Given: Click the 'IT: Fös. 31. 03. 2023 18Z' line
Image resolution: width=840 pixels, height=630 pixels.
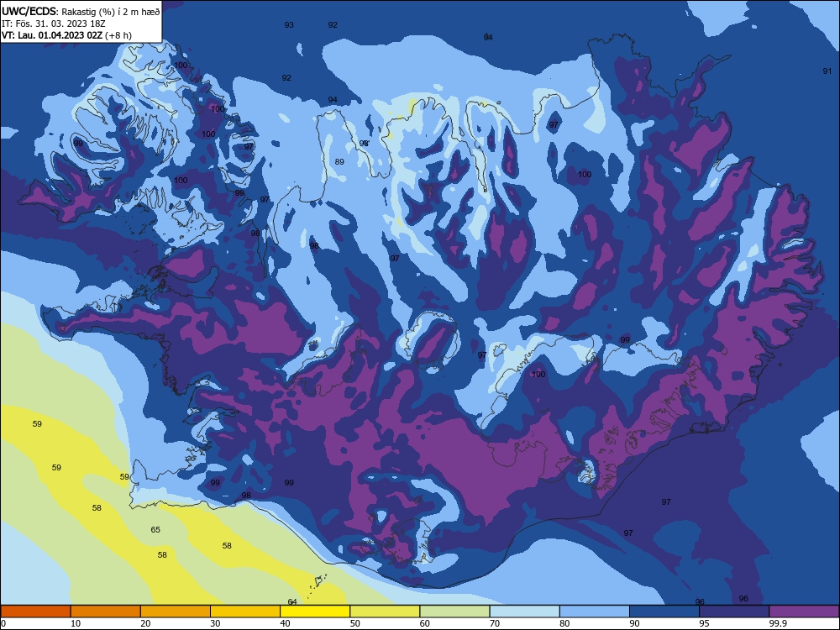Looking at the screenshot, I should pyautogui.click(x=54, y=24).
